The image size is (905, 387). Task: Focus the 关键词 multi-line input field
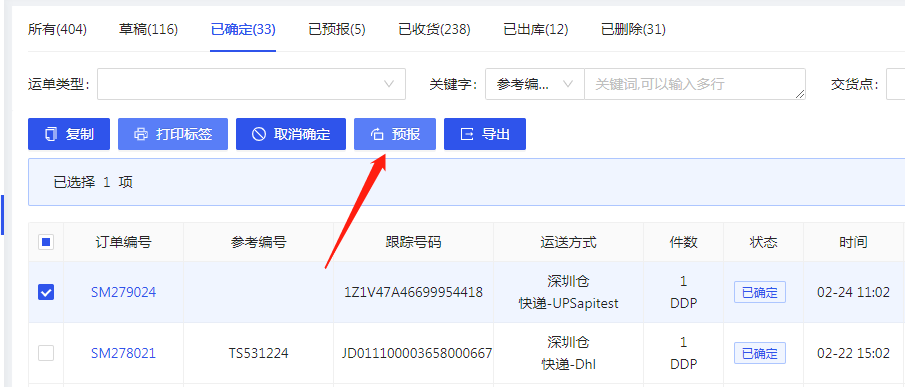point(695,84)
